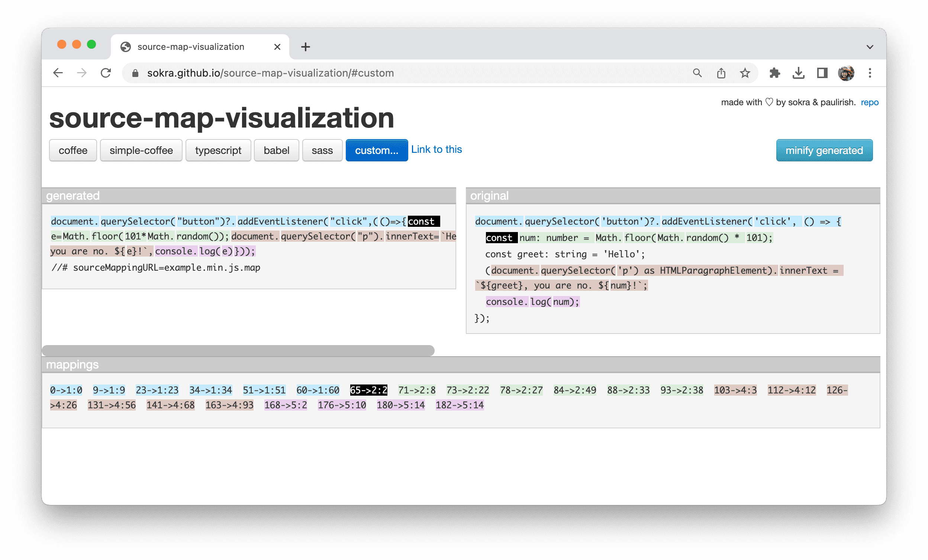Select the babel preset option

pyautogui.click(x=276, y=150)
